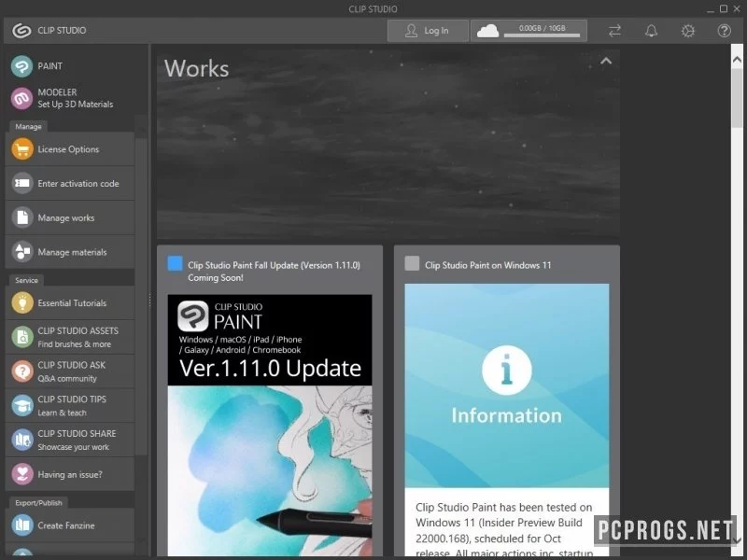Click the cloud sync arrows icon

(614, 31)
